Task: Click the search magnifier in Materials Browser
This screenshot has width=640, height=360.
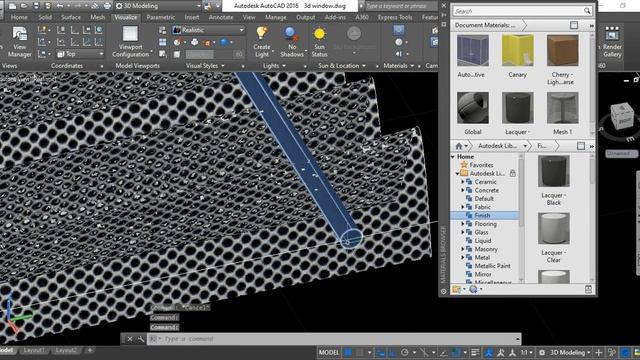Action: point(587,11)
